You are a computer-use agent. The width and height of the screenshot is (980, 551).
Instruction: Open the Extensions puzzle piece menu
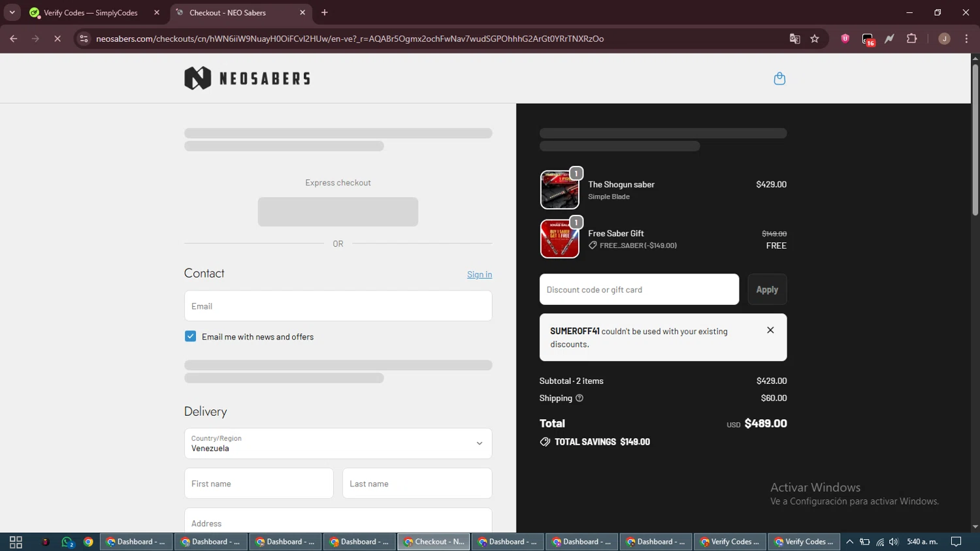pos(912,39)
